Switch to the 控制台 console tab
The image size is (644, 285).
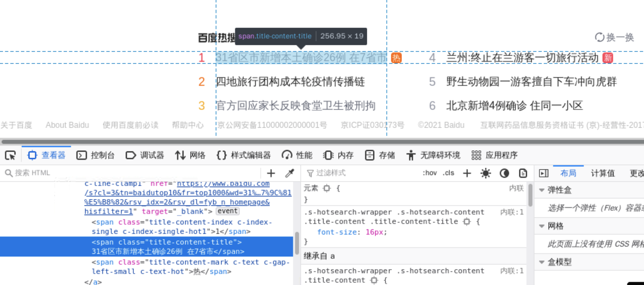pyautogui.click(x=95, y=155)
